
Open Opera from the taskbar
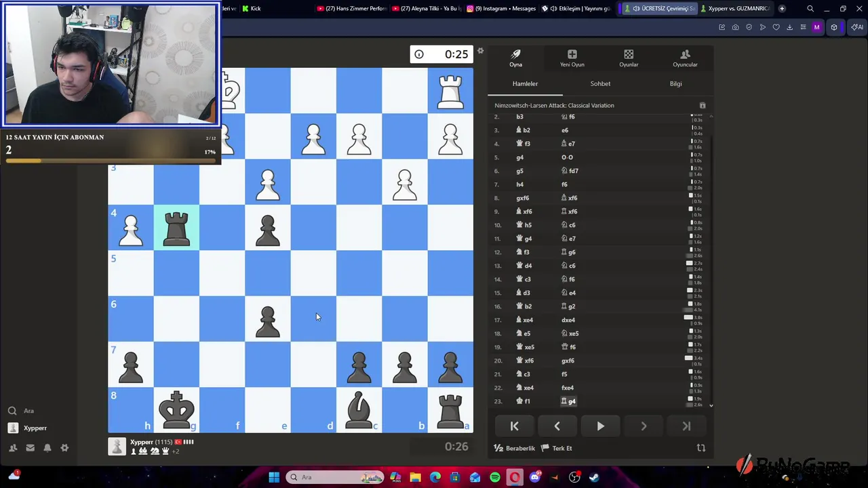pos(515,477)
